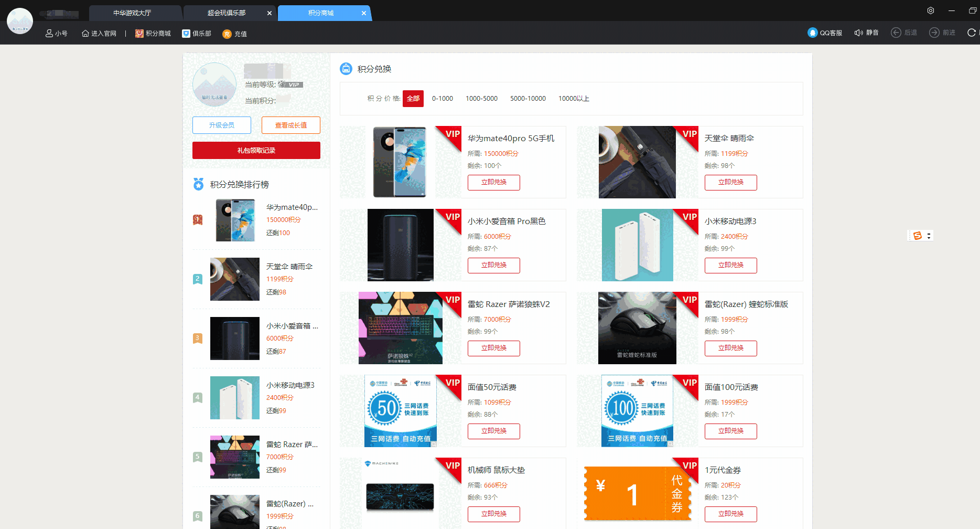The image size is (980, 529).
Task: Open rank 1 华为mate40p... in leaderboard
Action: [x=256, y=220]
